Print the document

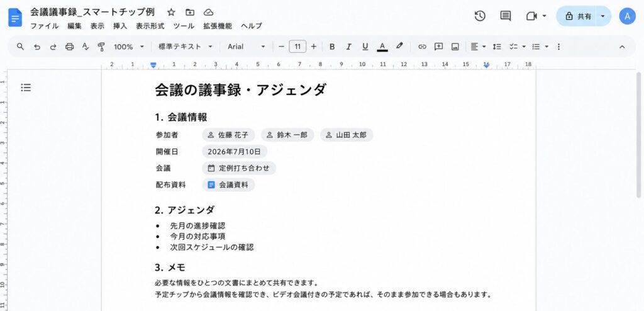tap(69, 47)
